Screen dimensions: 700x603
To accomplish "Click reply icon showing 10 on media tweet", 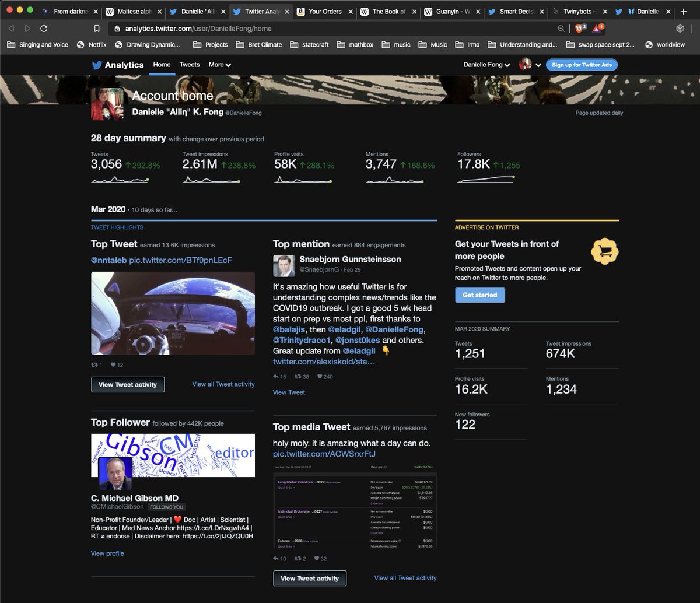I will pyautogui.click(x=276, y=559).
